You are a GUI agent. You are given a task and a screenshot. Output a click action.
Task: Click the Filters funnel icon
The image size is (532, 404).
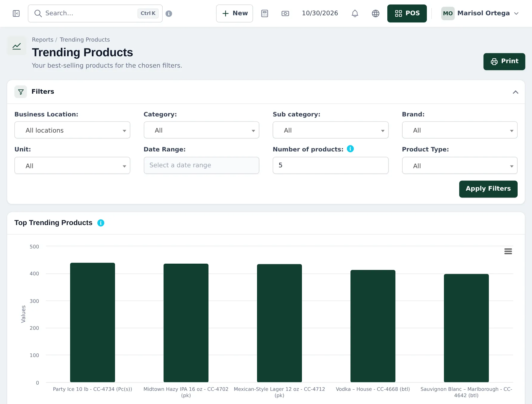click(21, 92)
